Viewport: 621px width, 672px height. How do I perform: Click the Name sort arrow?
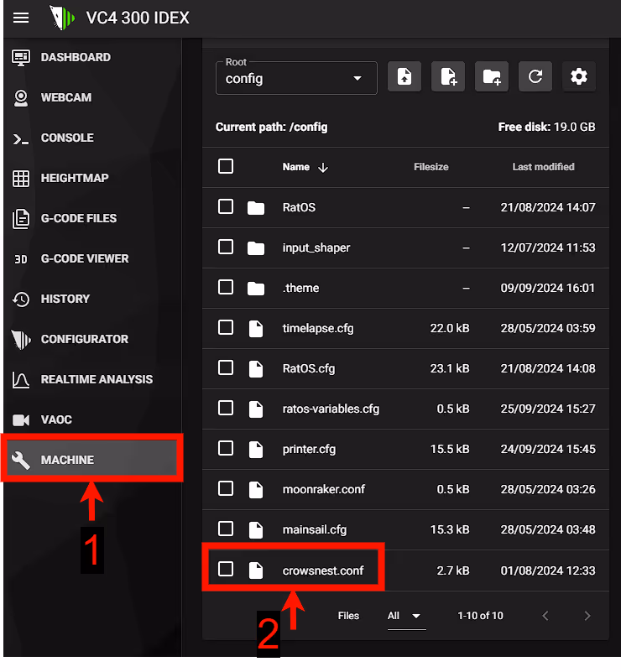pos(323,167)
